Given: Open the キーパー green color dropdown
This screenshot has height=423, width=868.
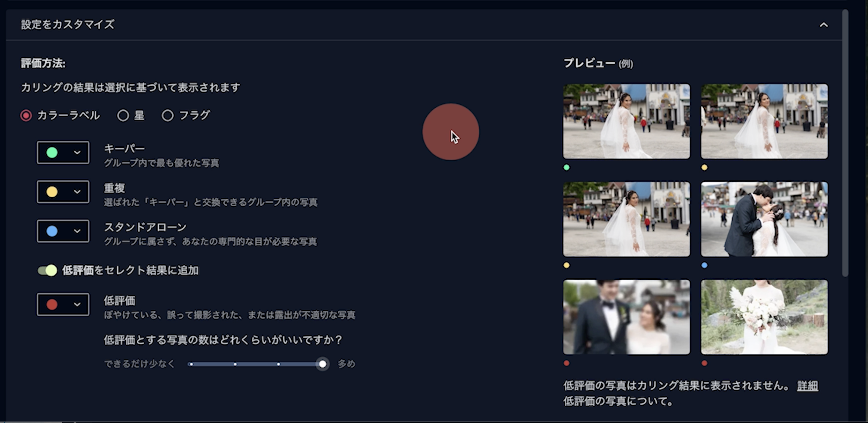Looking at the screenshot, I should pos(63,153).
